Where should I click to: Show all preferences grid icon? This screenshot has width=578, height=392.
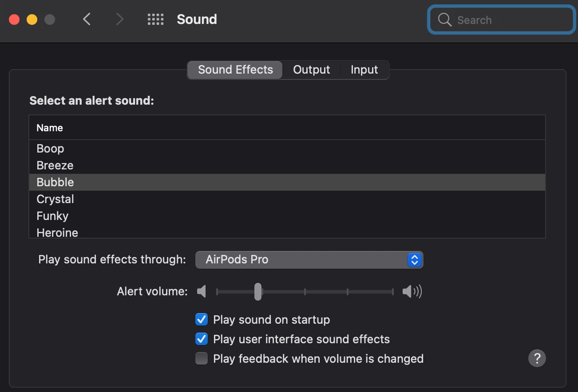point(155,20)
